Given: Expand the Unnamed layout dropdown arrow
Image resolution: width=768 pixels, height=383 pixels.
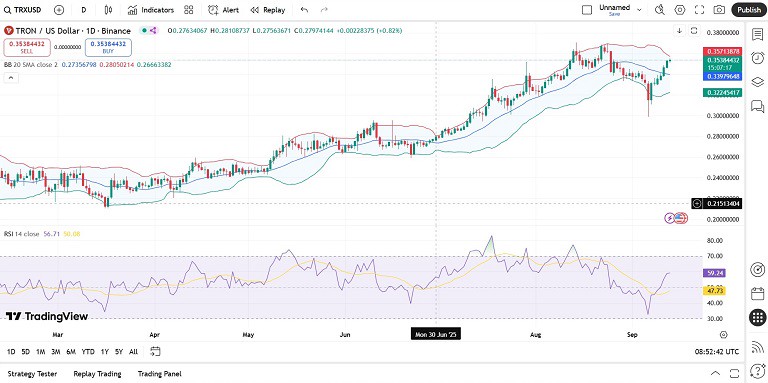Looking at the screenshot, I should [639, 10].
